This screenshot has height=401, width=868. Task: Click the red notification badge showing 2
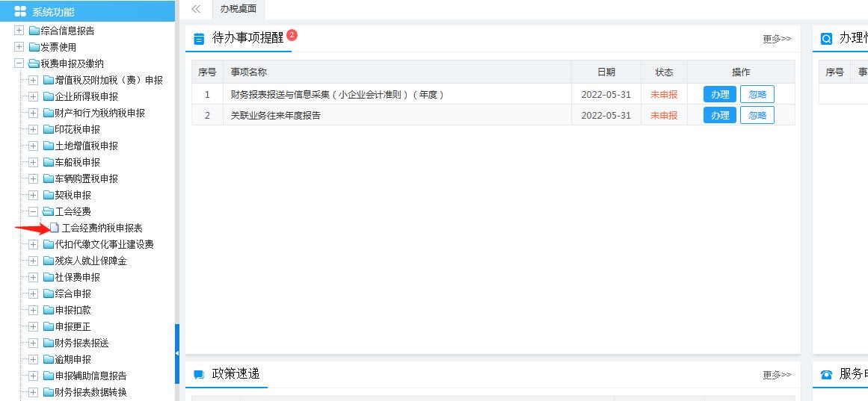(x=292, y=35)
